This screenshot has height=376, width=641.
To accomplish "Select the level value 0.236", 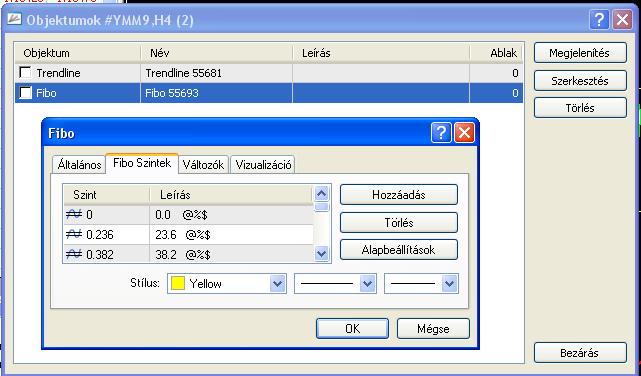I will (x=100, y=235).
